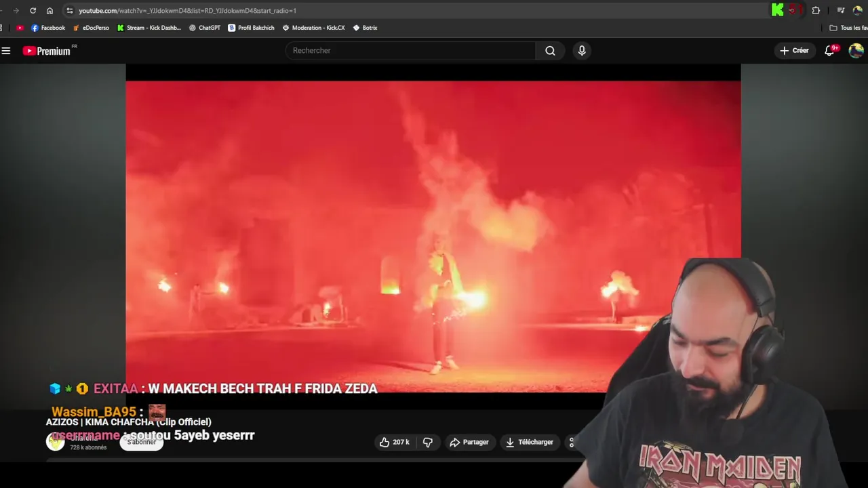Open the YouTube hamburger guide menu
Image resolution: width=868 pixels, height=488 pixels.
tap(6, 51)
